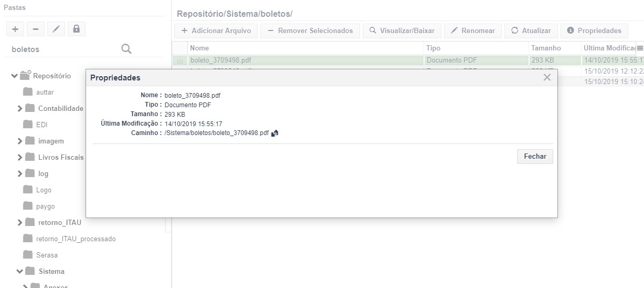The height and width of the screenshot is (288, 644).
Task: Open the column menu icon in grid header
Action: 640,48
